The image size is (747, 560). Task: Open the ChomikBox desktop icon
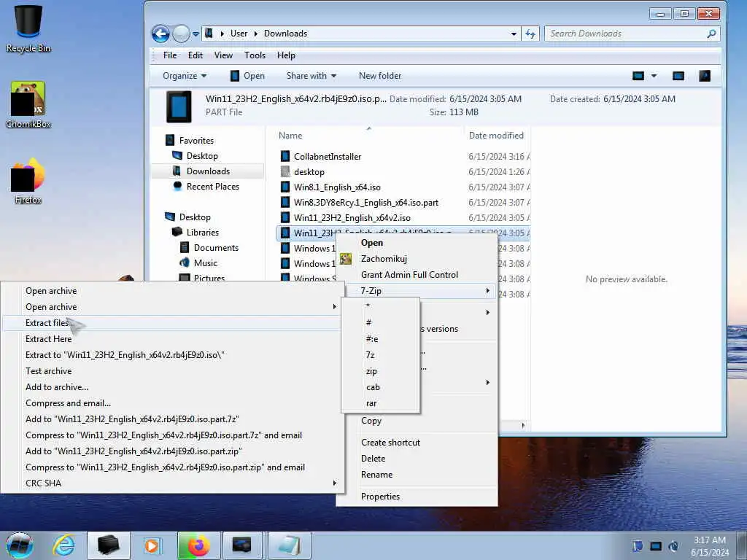click(28, 105)
